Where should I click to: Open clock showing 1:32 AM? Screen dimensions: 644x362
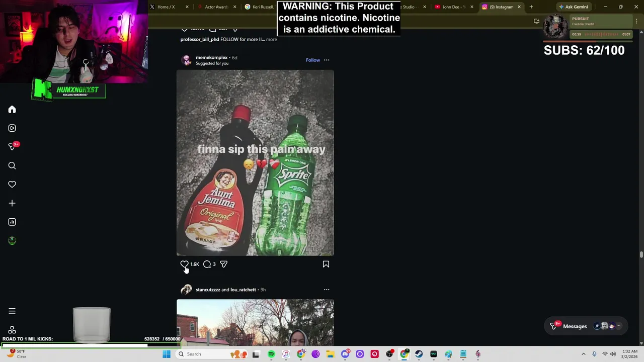(630, 354)
